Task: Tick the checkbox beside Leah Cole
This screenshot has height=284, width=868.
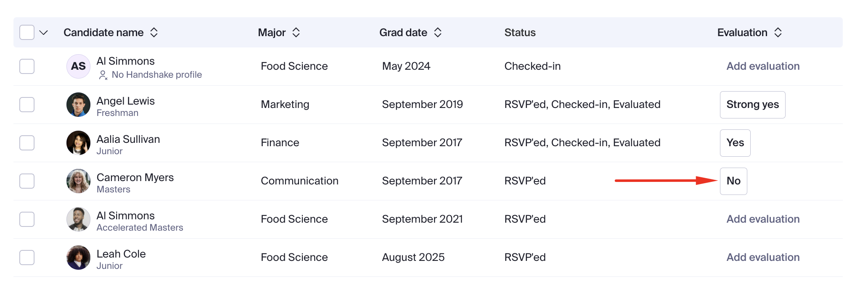Action: 27,258
